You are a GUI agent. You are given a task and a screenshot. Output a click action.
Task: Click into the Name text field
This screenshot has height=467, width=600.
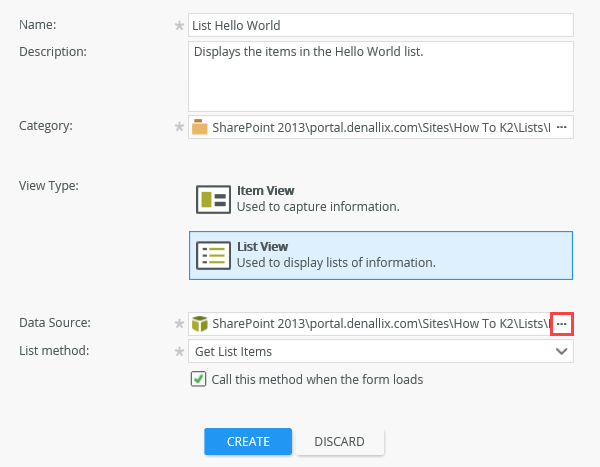380,25
